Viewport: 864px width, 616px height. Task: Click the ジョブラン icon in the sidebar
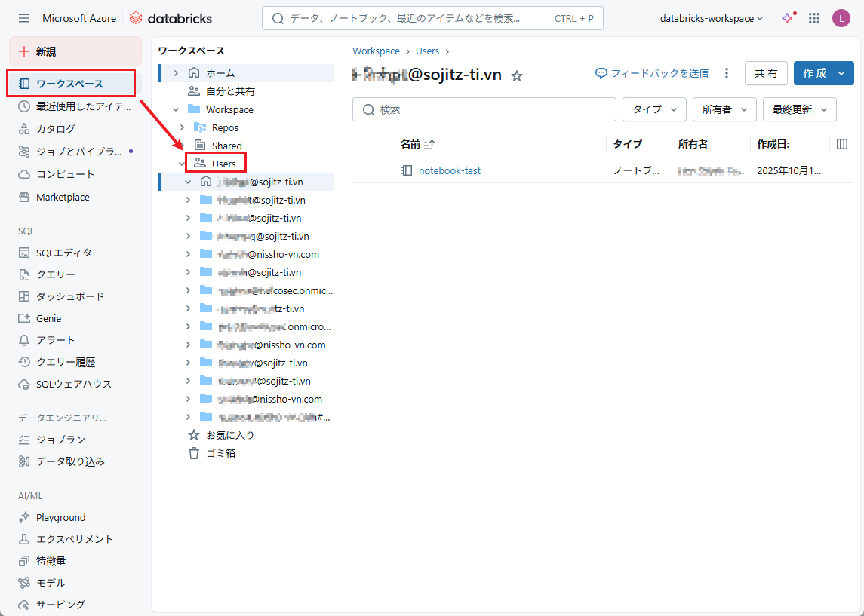click(x=23, y=440)
